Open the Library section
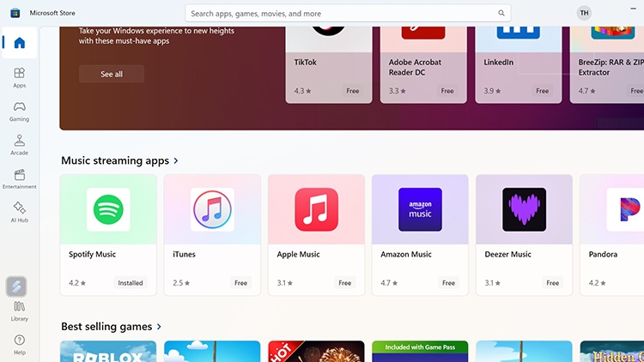The image size is (644, 362). [x=19, y=311]
